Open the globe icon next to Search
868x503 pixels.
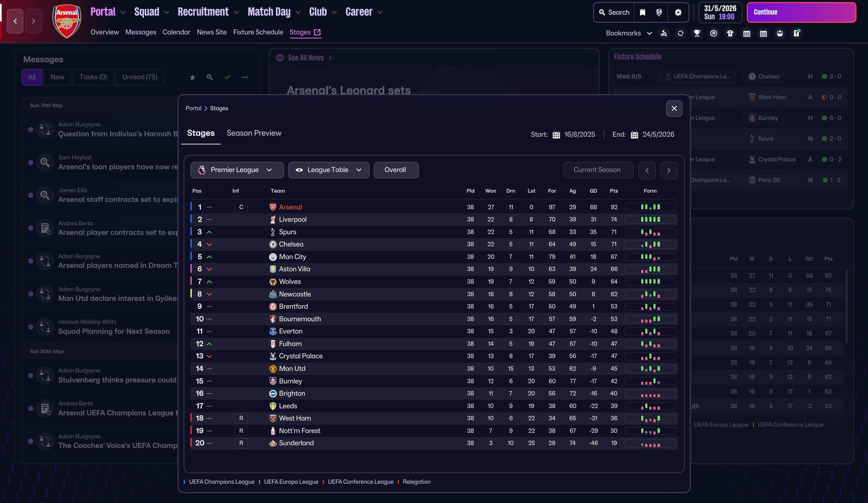click(x=659, y=13)
